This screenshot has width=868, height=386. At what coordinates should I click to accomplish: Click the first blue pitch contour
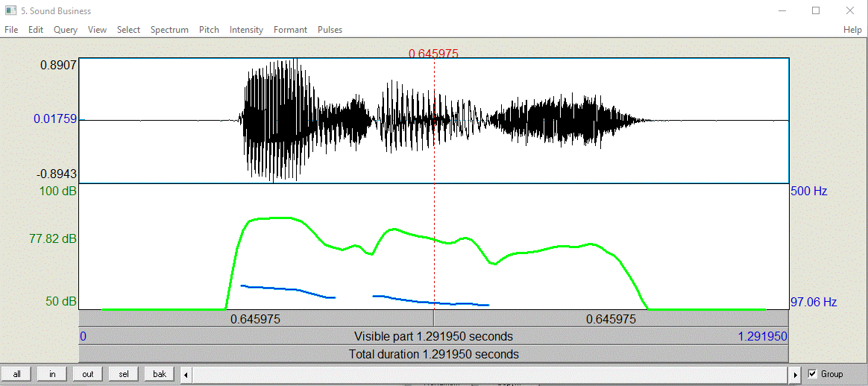[x=289, y=289]
